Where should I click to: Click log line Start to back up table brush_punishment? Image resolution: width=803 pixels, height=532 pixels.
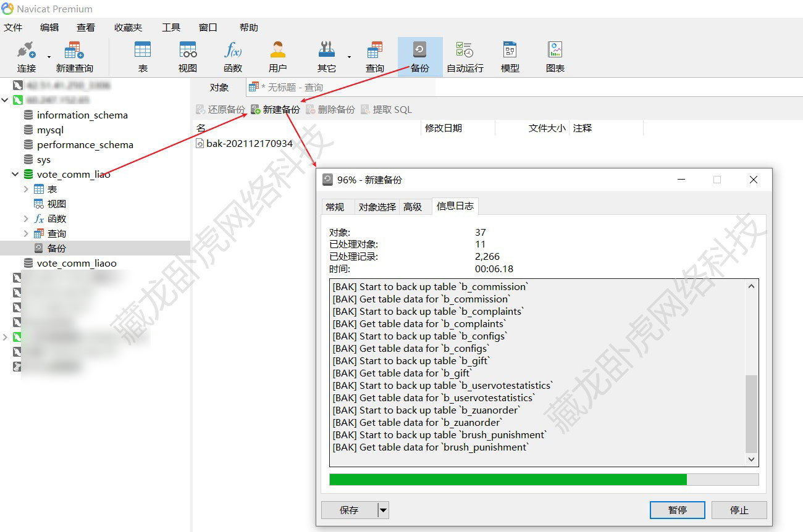(440, 434)
